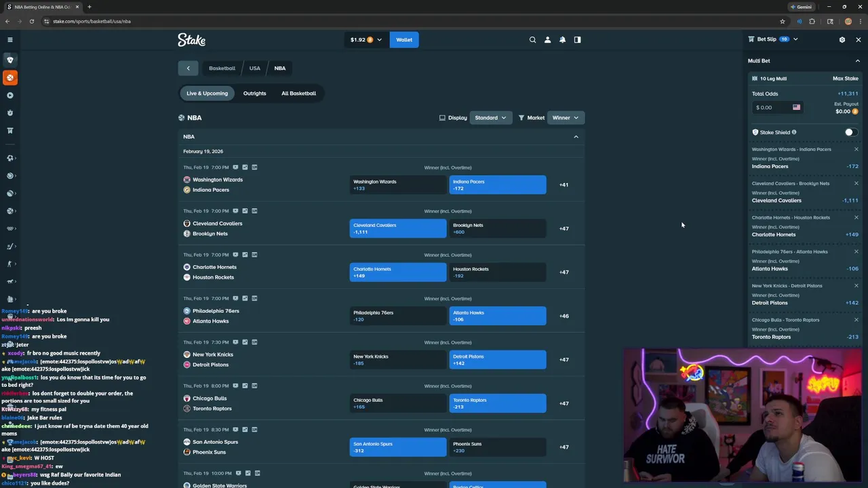Remove Toronto Raptors leg from bet slip

coord(856,320)
